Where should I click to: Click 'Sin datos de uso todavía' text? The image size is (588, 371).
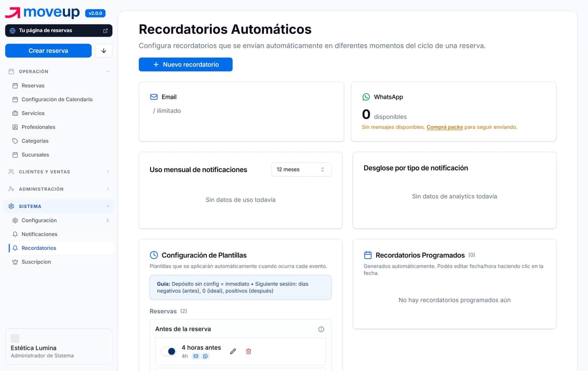pyautogui.click(x=240, y=200)
